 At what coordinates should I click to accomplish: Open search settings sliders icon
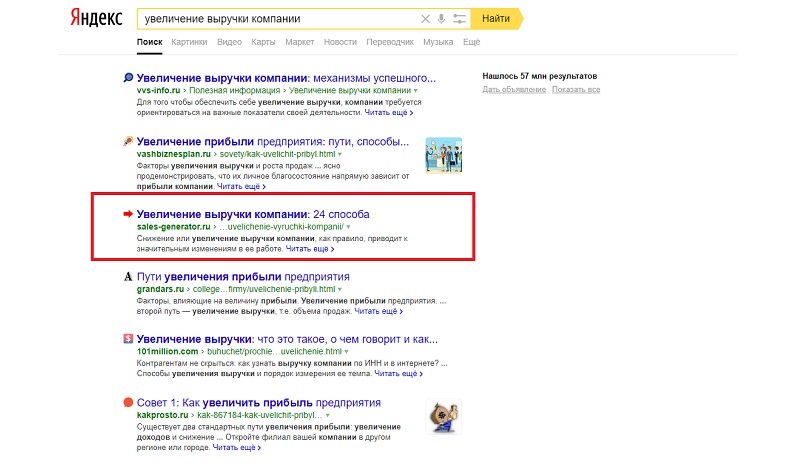click(x=459, y=19)
